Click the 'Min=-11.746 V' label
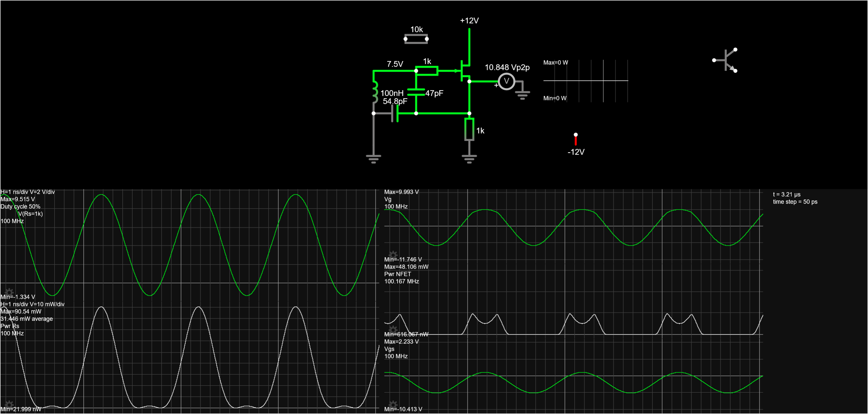The height and width of the screenshot is (414, 868). pos(403,260)
